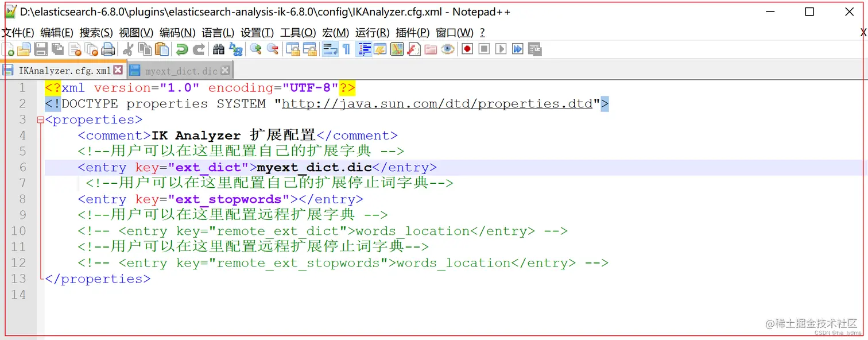Screen dimensions: 868x340
Task: Open the ? help menu
Action: pos(482,33)
